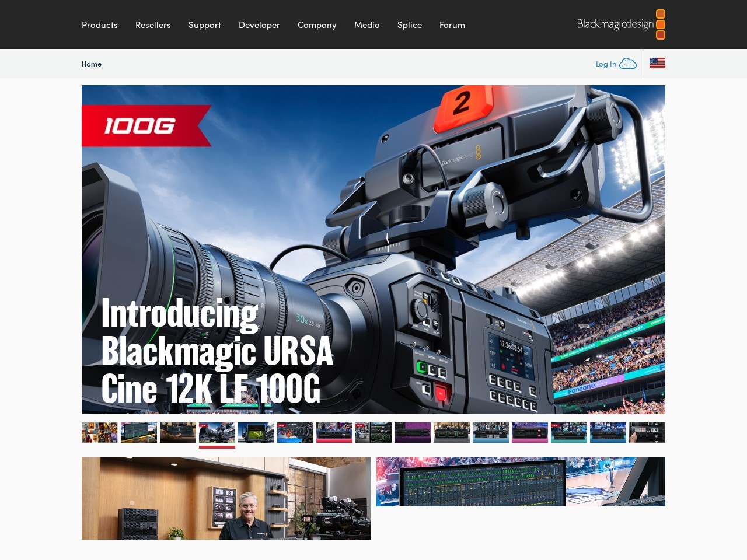Open Splice from the navigation bar
Screen dimensions: 747x560
(410, 25)
